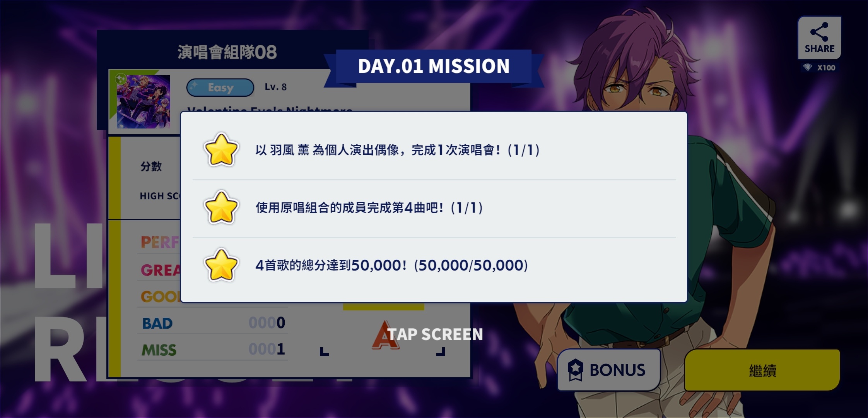Select the 演唱會組隊08 header title
This screenshot has width=868, height=418.
click(x=227, y=52)
